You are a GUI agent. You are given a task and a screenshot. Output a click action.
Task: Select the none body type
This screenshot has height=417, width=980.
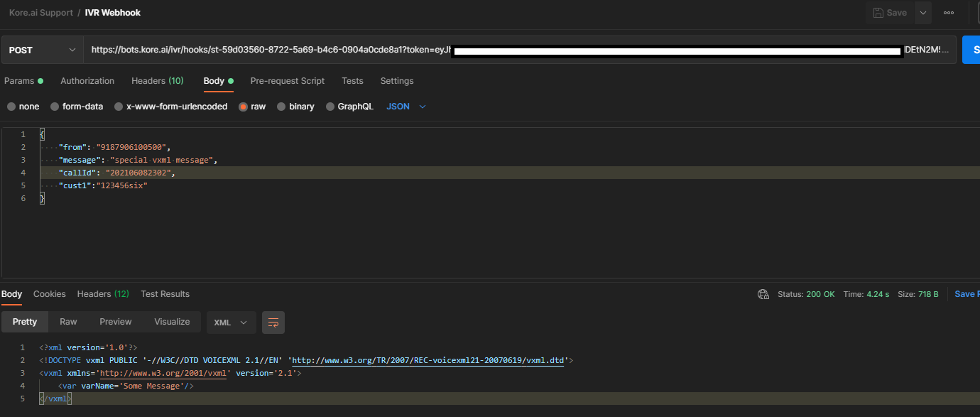[x=23, y=107]
